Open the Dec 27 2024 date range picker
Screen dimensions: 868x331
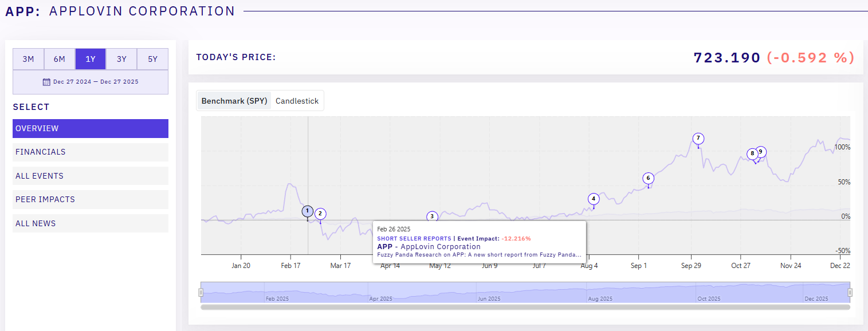tap(91, 82)
